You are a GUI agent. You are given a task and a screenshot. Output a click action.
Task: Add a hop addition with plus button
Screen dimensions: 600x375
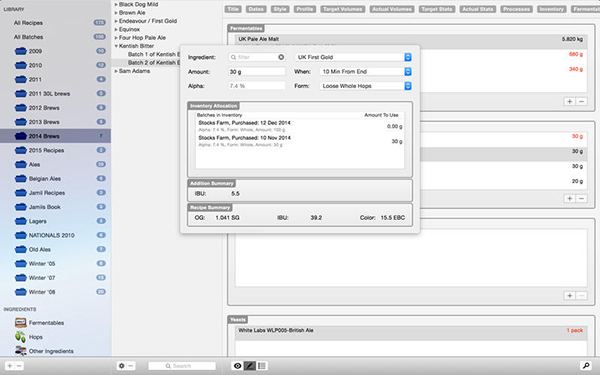pos(570,198)
